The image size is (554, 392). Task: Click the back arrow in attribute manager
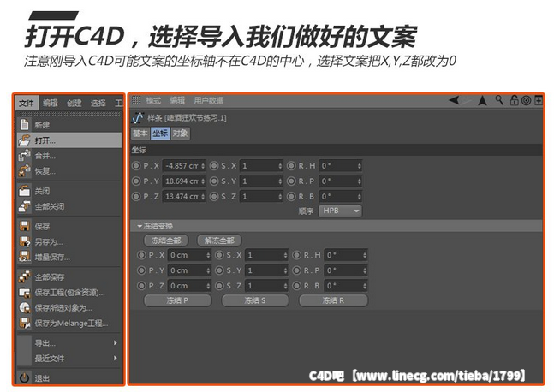pos(454,100)
